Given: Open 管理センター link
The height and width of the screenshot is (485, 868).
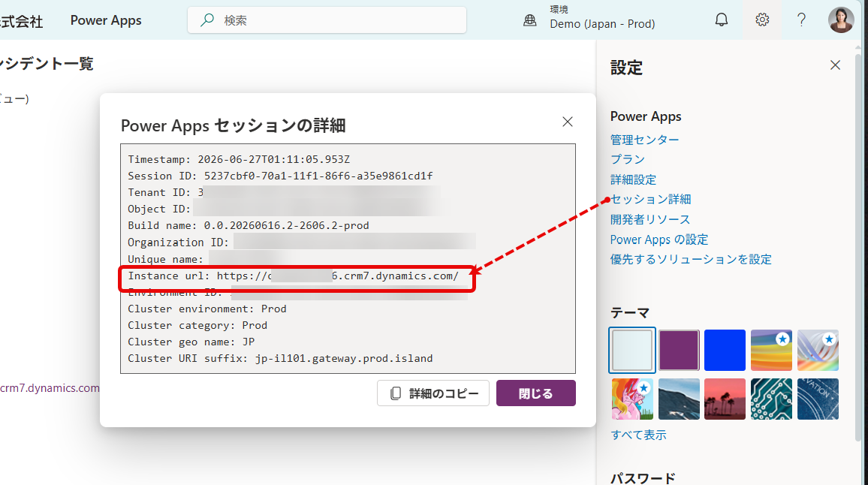Looking at the screenshot, I should click(644, 140).
